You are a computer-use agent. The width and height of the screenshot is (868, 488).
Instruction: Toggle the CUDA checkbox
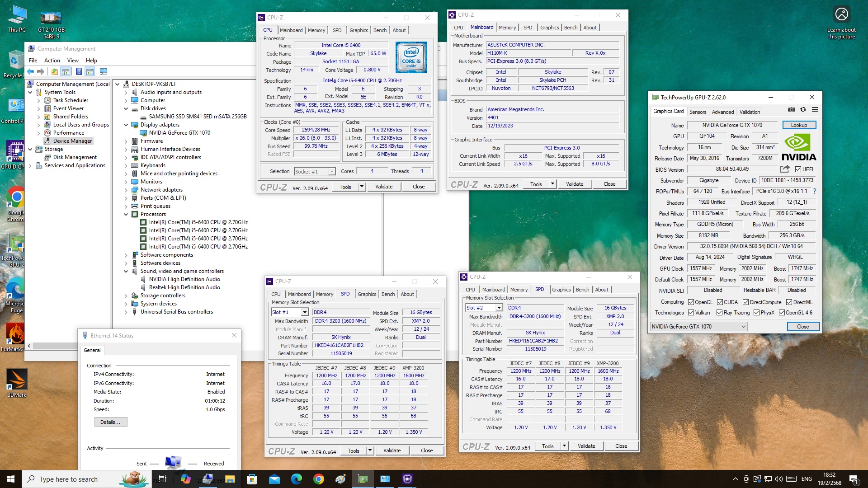pyautogui.click(x=719, y=302)
